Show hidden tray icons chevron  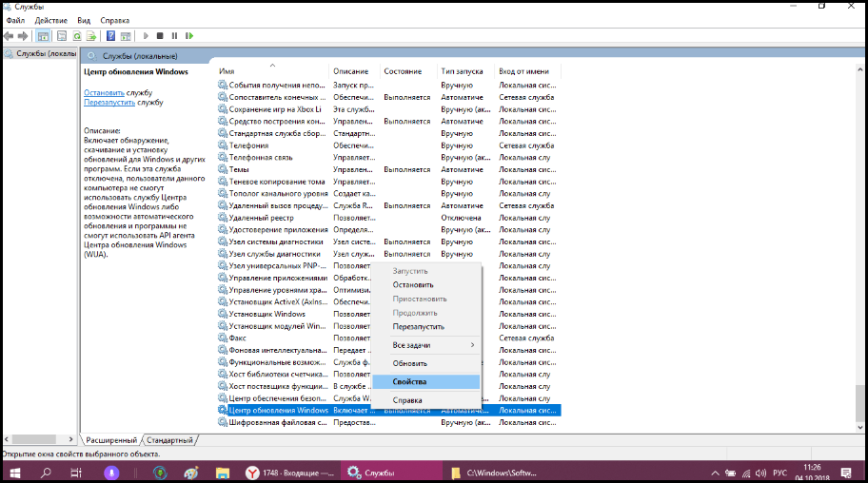click(x=715, y=473)
